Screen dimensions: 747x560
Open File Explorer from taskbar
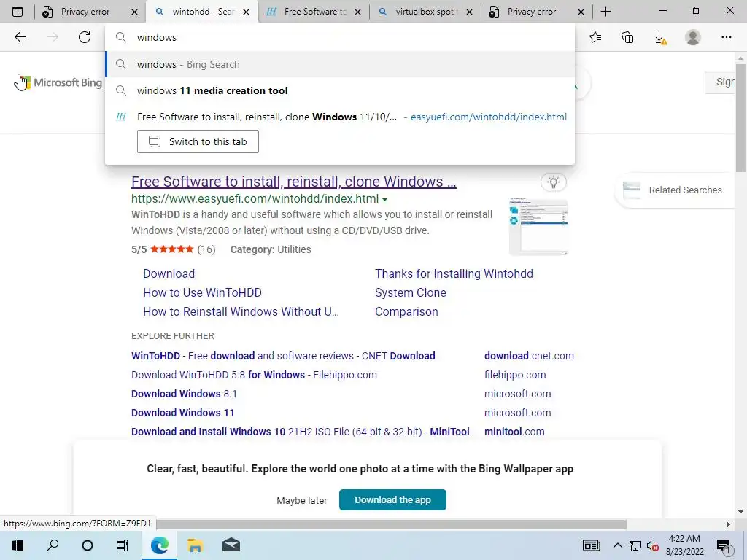tap(195, 545)
